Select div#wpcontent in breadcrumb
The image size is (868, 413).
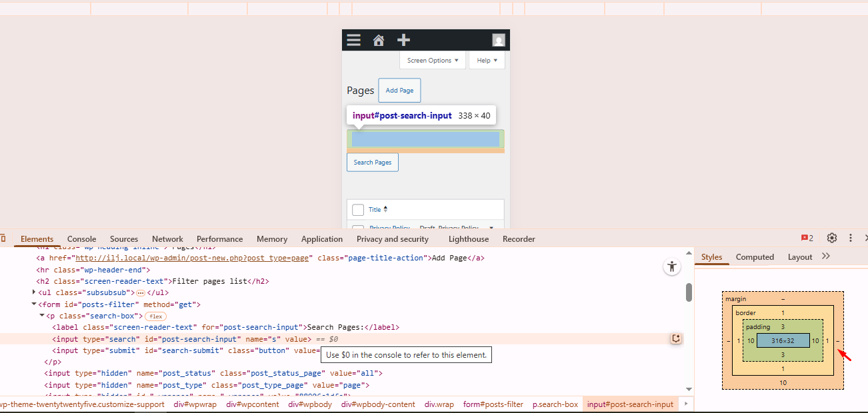coord(253,404)
